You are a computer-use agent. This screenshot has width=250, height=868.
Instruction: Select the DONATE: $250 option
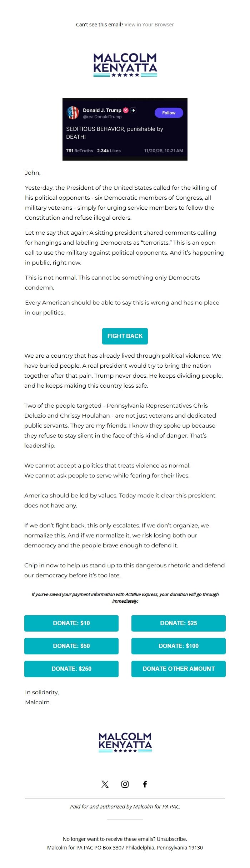click(x=71, y=669)
